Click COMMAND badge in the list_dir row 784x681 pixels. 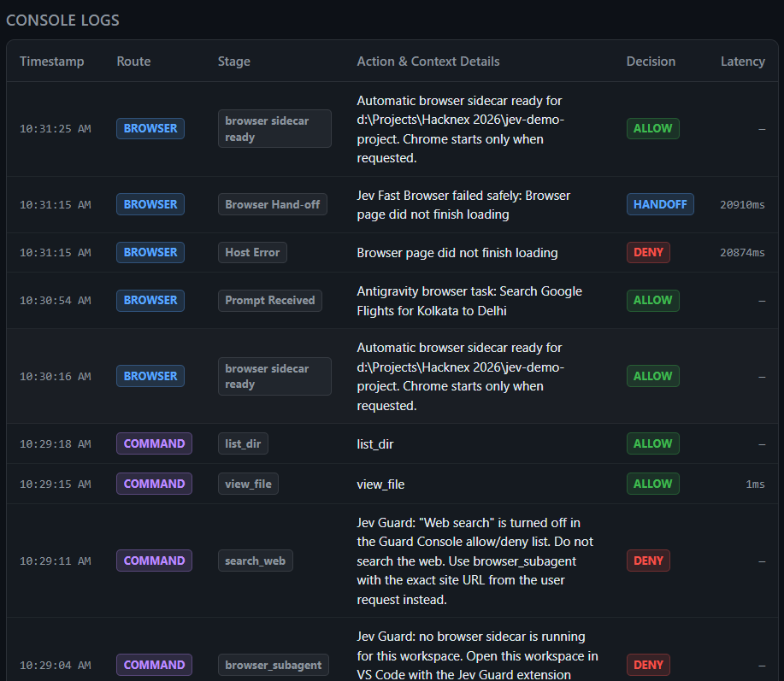154,443
